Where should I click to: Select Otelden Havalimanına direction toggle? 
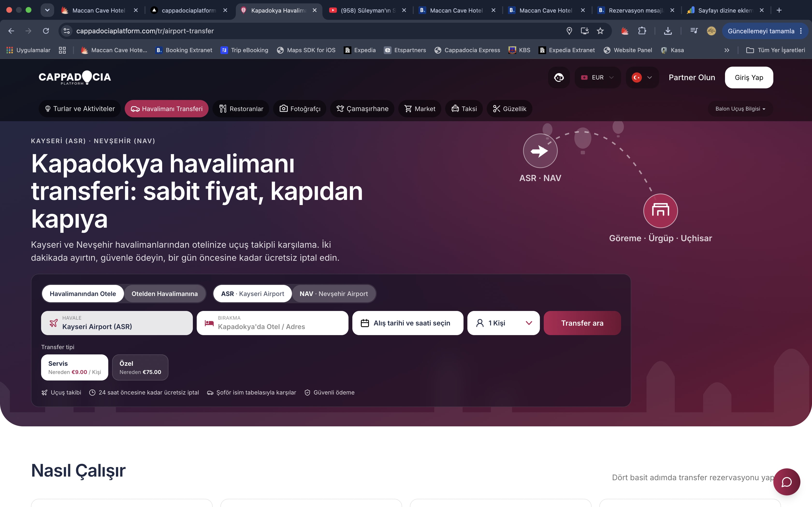pyautogui.click(x=164, y=294)
